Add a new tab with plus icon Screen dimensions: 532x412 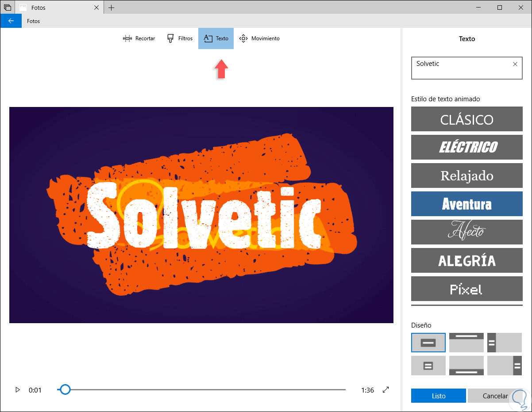(x=111, y=8)
